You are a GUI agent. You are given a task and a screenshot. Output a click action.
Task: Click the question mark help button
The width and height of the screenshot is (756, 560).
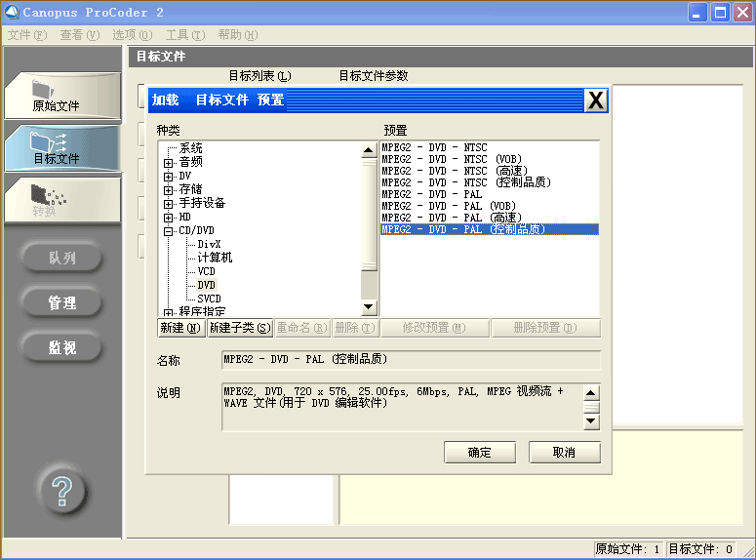(62, 492)
